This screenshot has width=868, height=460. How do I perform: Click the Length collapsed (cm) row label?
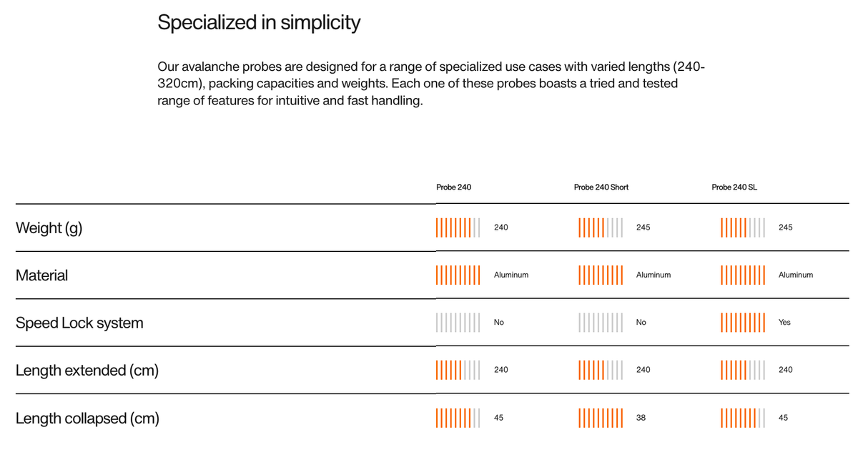(x=87, y=419)
